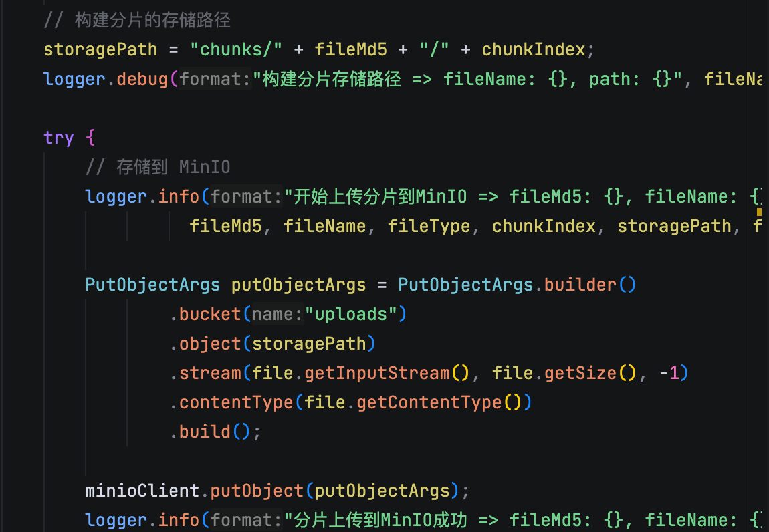The image size is (769, 532).
Task: Click the comment '// 存储到 MinIO'
Action: (158, 167)
